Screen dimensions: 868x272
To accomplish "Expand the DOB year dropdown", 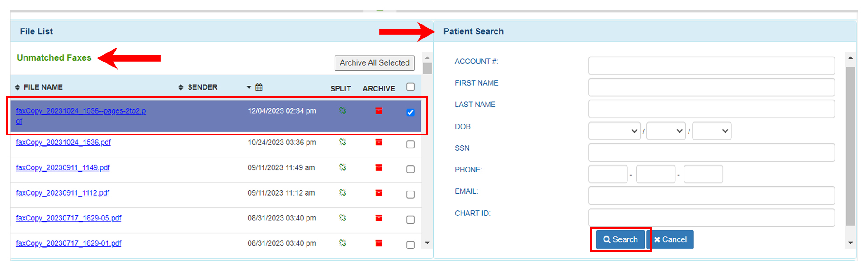I will (x=712, y=131).
